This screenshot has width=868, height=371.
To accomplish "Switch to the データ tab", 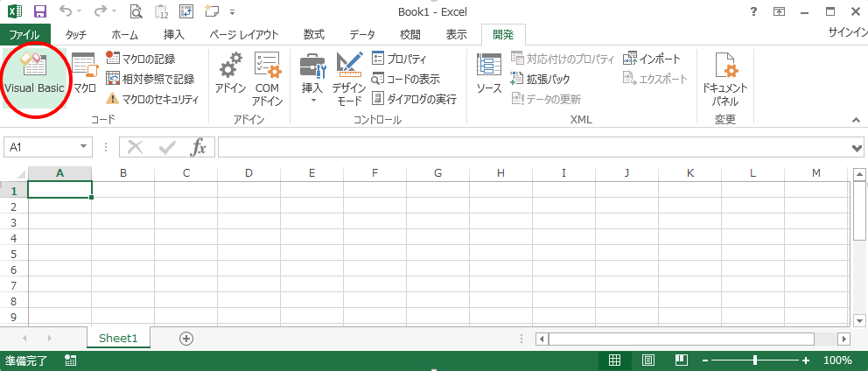I will pos(362,34).
